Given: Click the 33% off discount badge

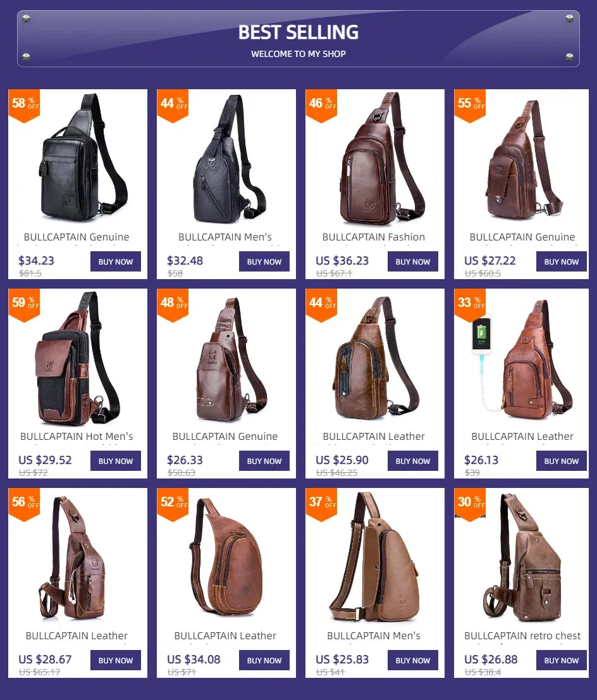Looking at the screenshot, I should coord(471,305).
